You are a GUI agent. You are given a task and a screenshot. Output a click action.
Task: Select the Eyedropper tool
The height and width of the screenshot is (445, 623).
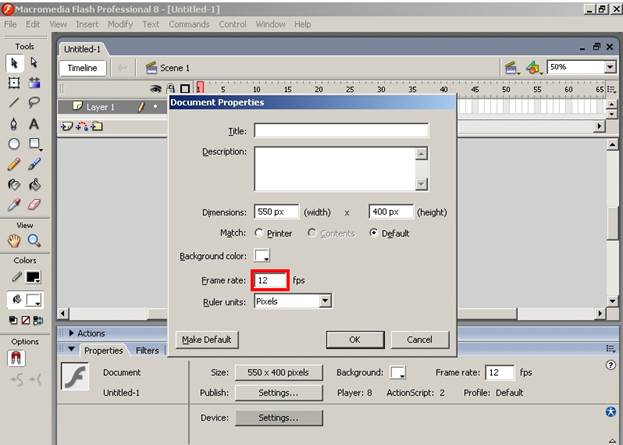(14, 205)
